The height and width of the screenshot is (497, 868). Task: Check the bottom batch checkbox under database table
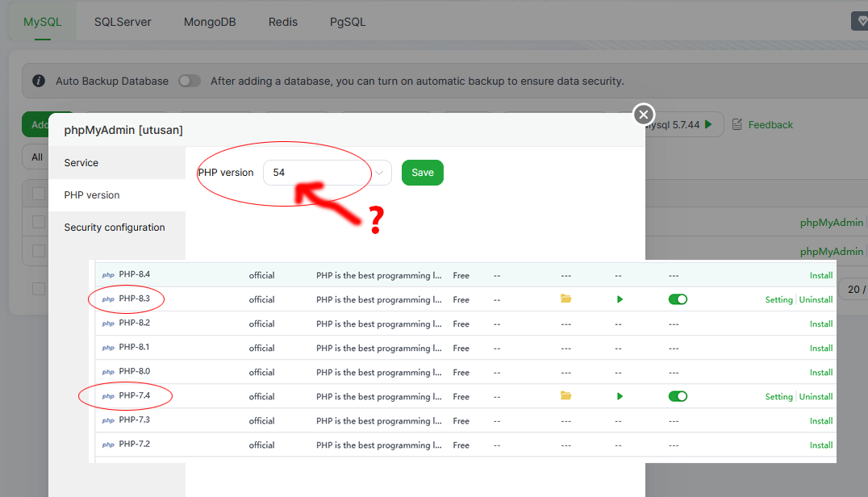click(x=39, y=289)
